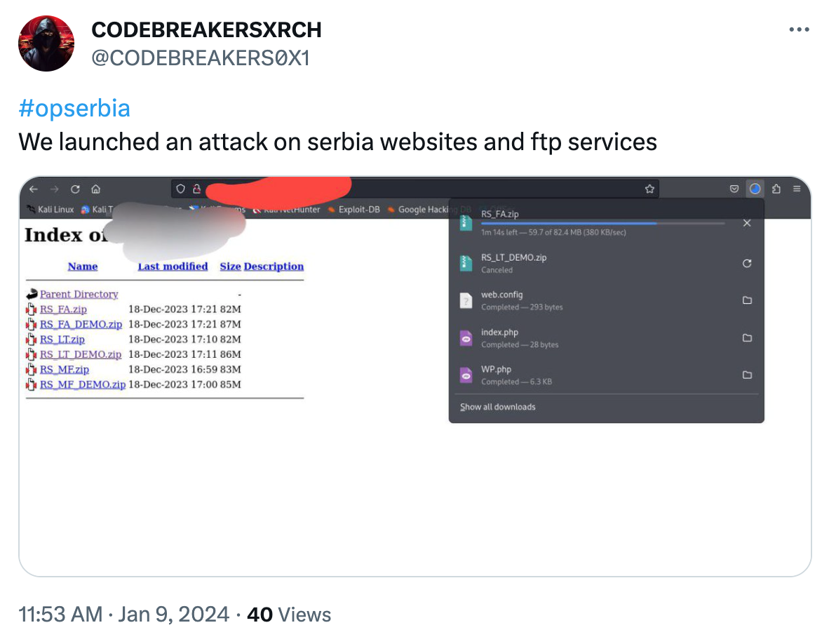This screenshot has height=644, width=829.
Task: Open the tweet's three-dot more menu
Action: pos(799,29)
